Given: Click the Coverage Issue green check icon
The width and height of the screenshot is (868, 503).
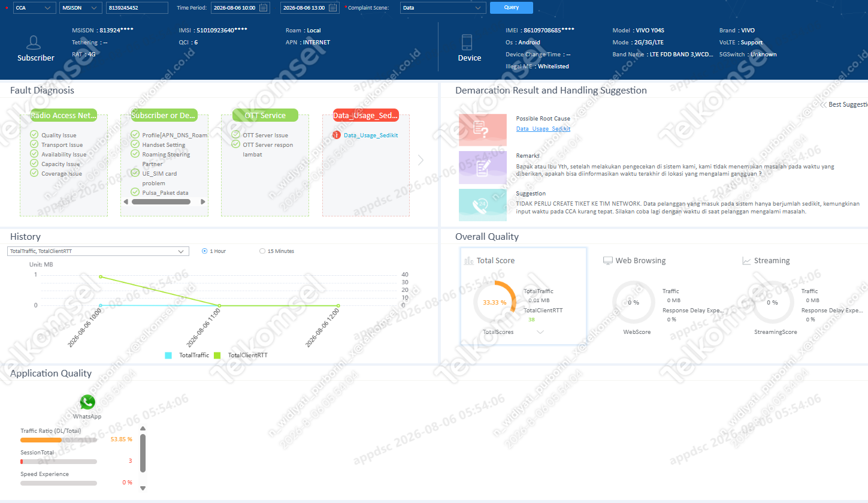Looking at the screenshot, I should (34, 173).
